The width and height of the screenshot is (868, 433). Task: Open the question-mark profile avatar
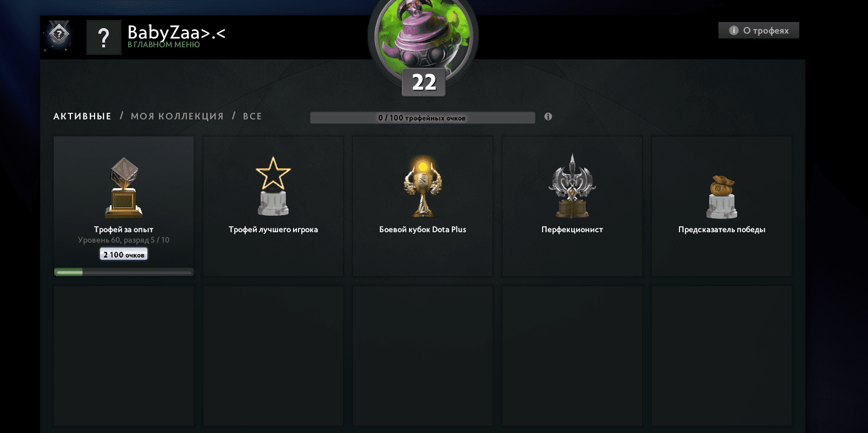click(104, 37)
